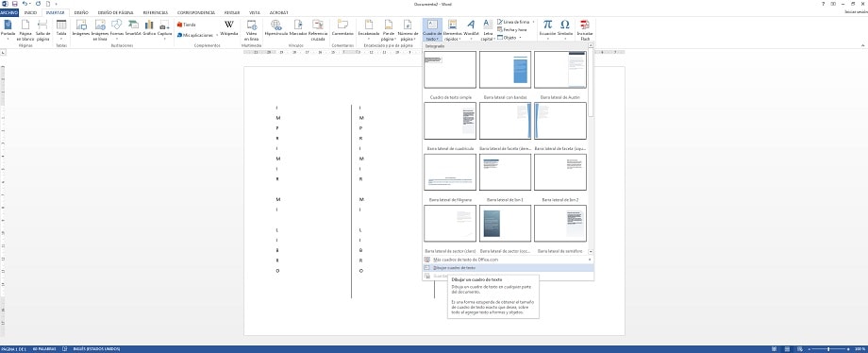Viewport: 868px width, 353px height.
Task: Insert Vídeo en línea
Action: pyautogui.click(x=252, y=29)
